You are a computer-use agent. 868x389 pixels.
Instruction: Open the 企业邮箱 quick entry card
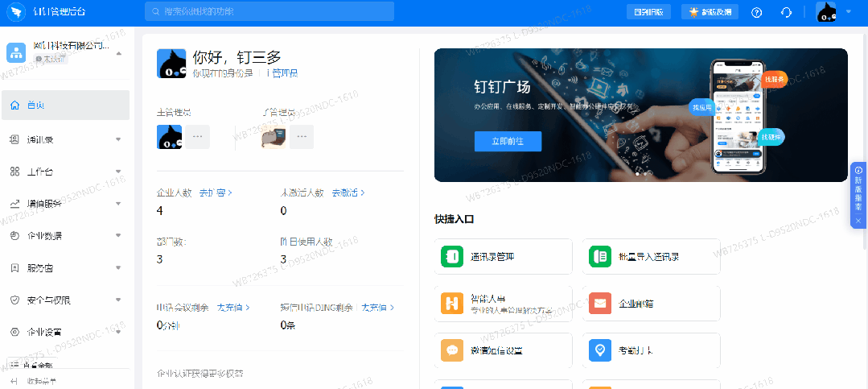pyautogui.click(x=651, y=304)
